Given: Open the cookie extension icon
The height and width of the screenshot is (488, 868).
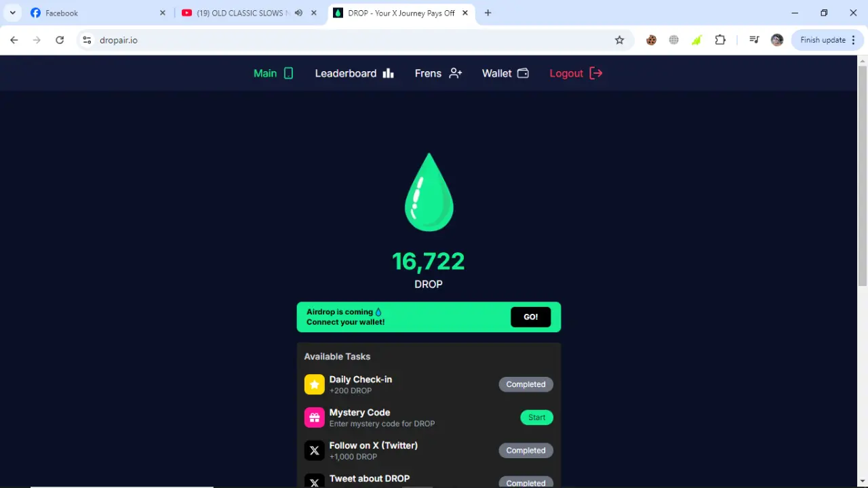Looking at the screenshot, I should (x=651, y=40).
